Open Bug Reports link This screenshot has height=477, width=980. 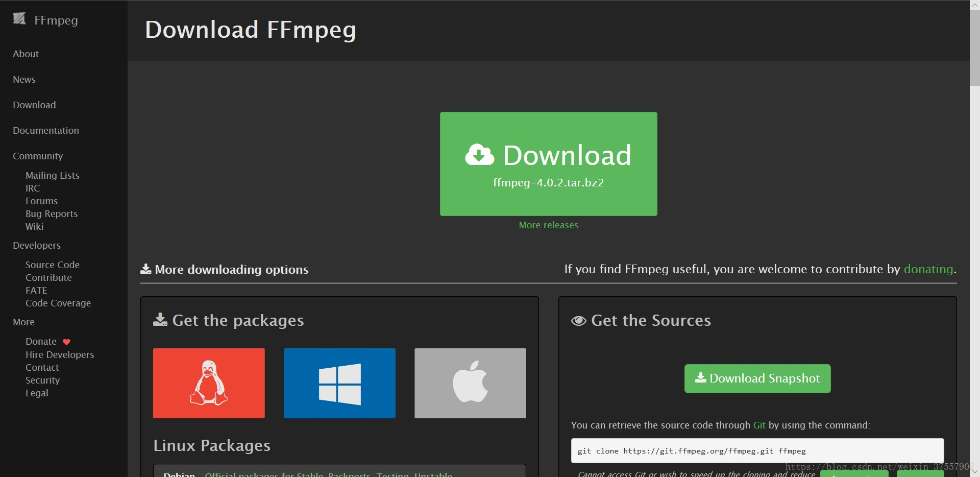[52, 213]
